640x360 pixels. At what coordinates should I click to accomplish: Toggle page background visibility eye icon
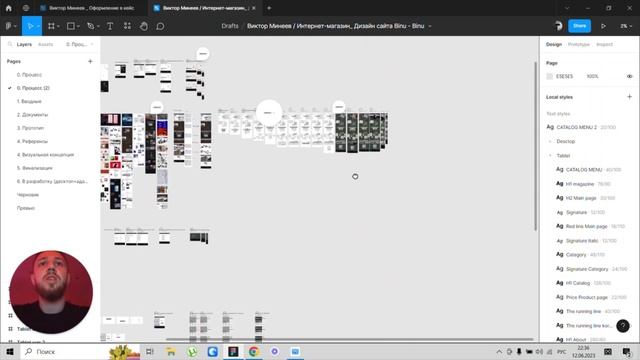click(629, 76)
